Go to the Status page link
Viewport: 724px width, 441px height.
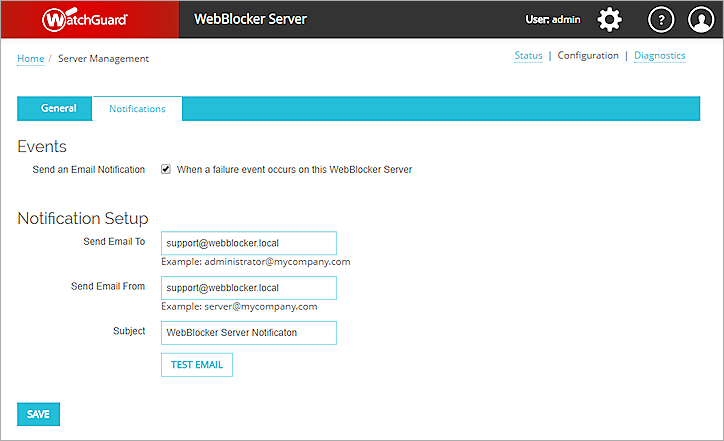[x=528, y=55]
